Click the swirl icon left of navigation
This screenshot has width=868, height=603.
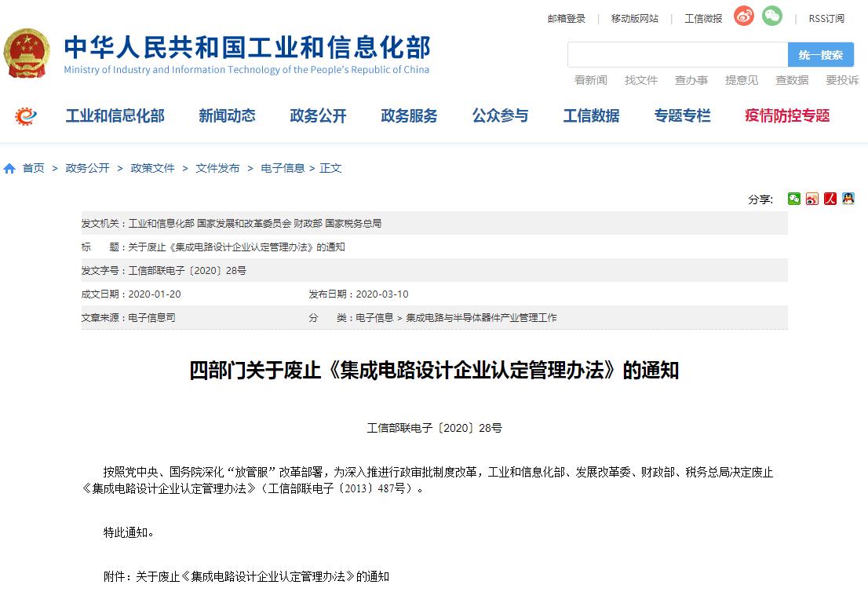pos(25,115)
